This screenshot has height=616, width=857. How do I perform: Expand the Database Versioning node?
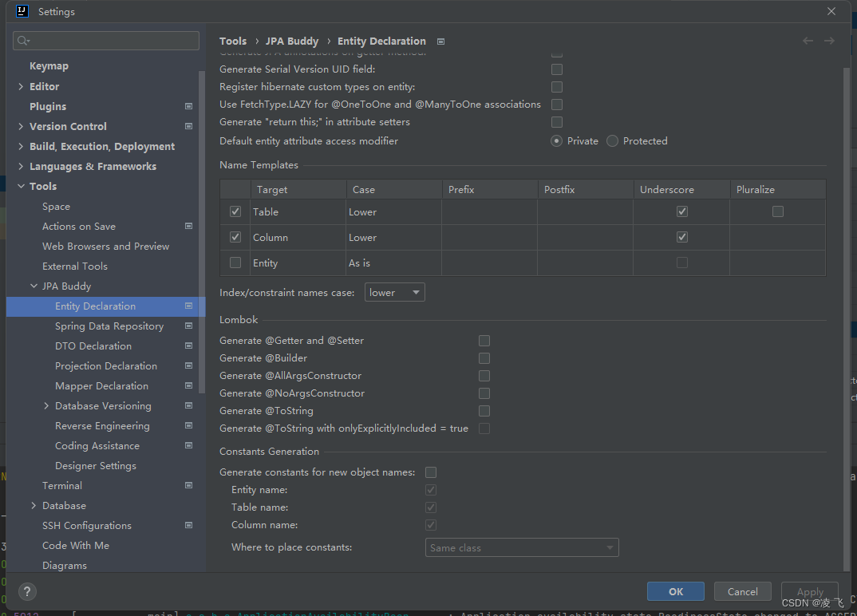pos(46,405)
